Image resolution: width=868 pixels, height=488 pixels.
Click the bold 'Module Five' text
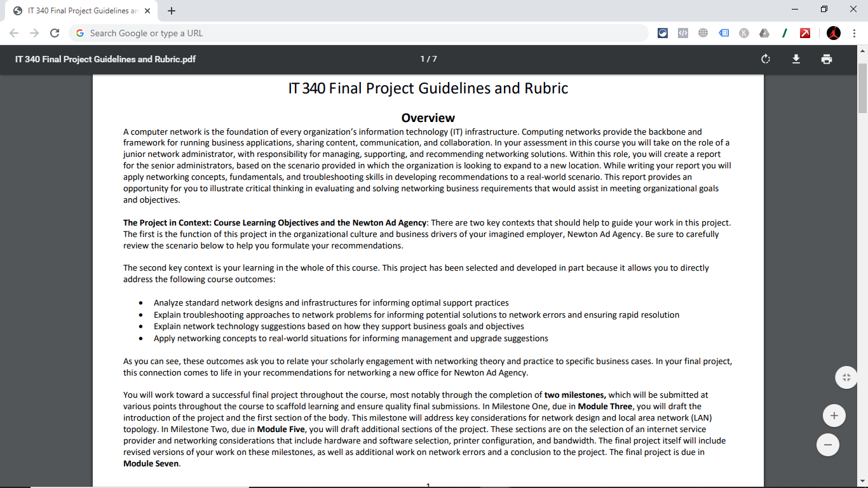click(x=280, y=429)
